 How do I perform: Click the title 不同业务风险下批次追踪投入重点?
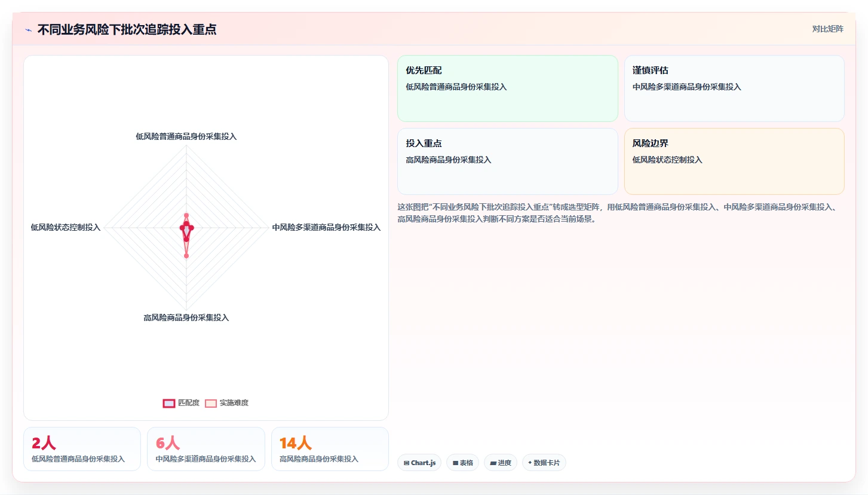(x=127, y=29)
